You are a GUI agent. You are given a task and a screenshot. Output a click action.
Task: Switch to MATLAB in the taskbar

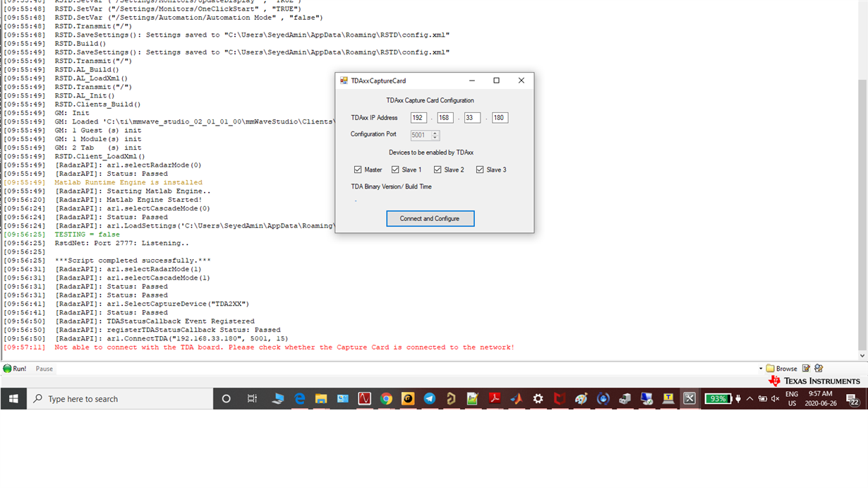(516, 398)
